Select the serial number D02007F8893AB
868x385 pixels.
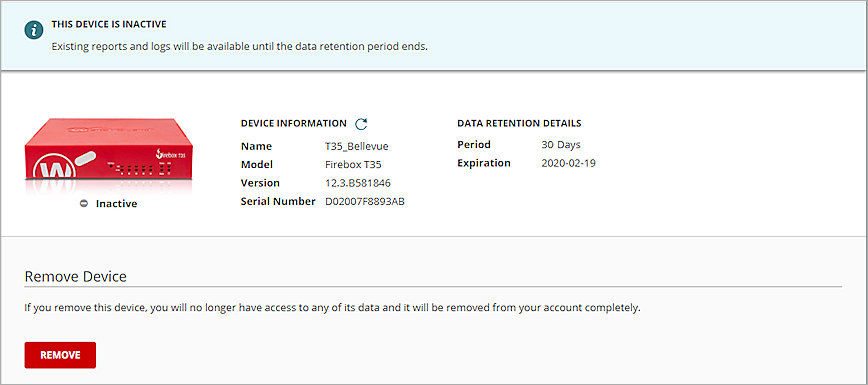(x=365, y=202)
